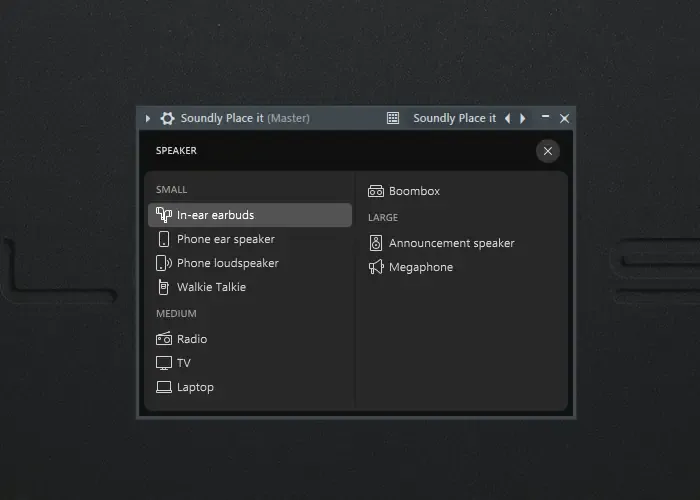Click the announcement speaker icon

376,243
